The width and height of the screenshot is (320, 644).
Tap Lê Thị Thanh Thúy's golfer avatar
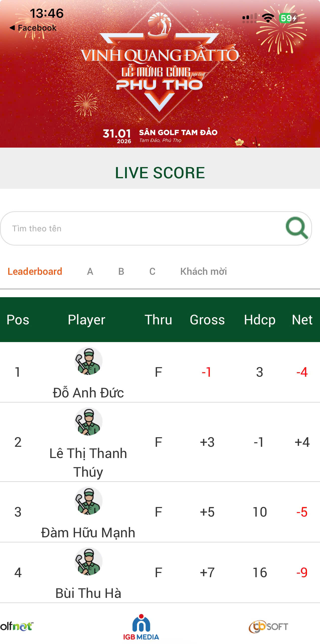[x=88, y=422]
